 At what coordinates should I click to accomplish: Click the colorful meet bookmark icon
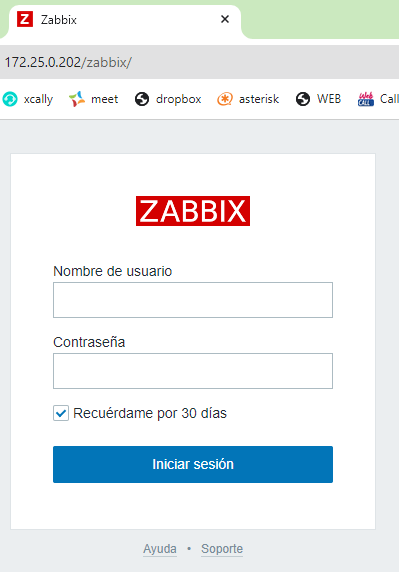pyautogui.click(x=77, y=99)
